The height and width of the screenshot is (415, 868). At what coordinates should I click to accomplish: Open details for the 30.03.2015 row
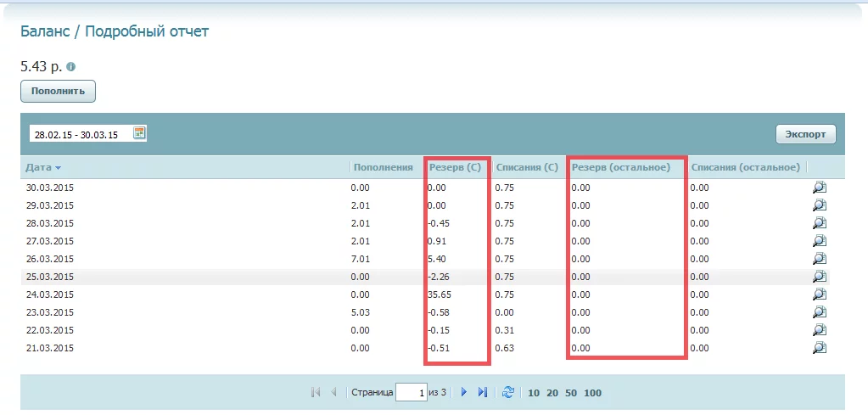click(820, 188)
